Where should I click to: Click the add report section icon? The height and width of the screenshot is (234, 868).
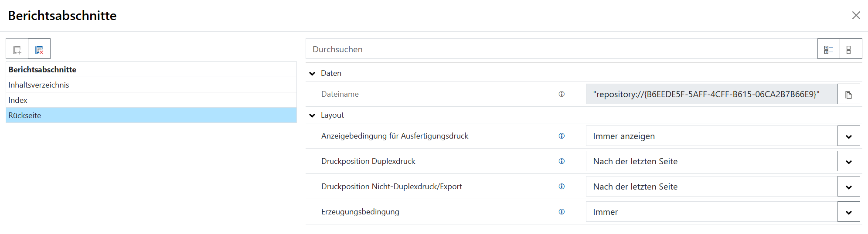(x=17, y=49)
